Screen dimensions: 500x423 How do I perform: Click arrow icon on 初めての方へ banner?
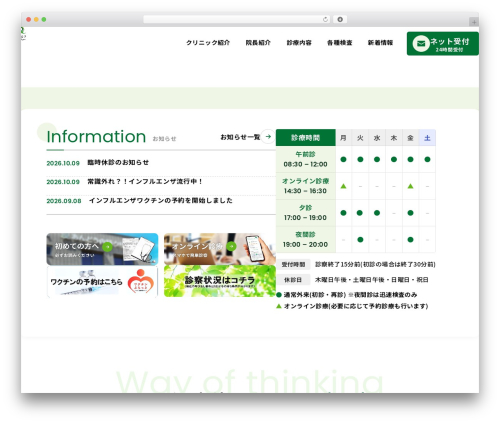pos(107,247)
